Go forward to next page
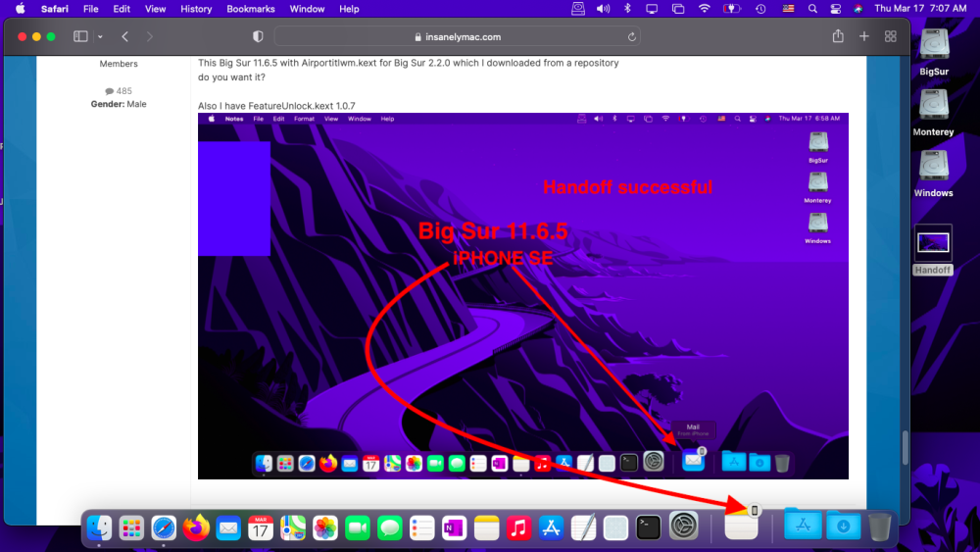The width and height of the screenshot is (980, 552). [x=149, y=36]
